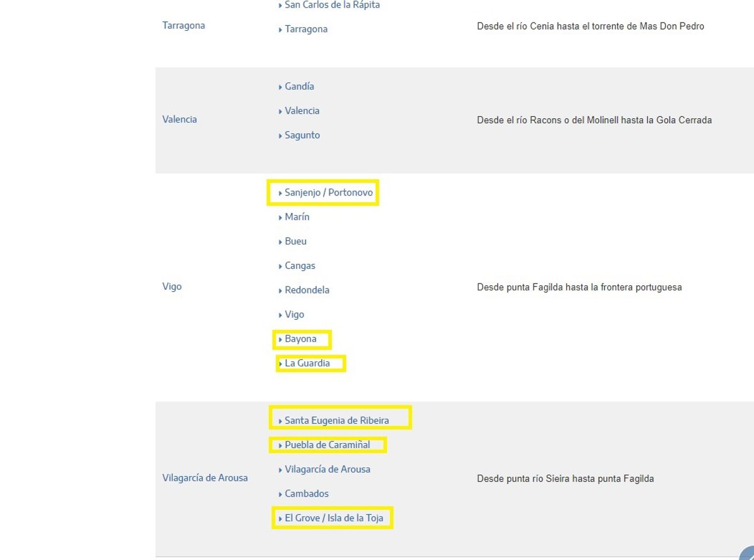Open the Cangas port link

[300, 266]
